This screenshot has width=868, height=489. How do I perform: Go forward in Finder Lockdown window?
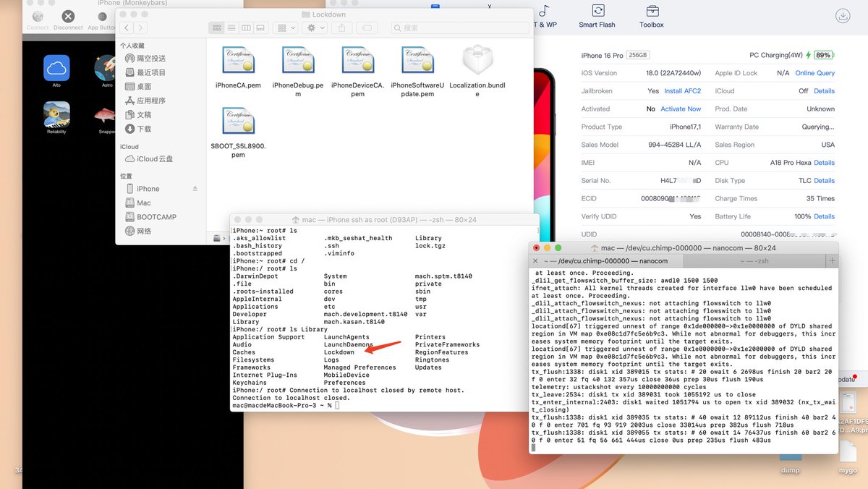141,27
